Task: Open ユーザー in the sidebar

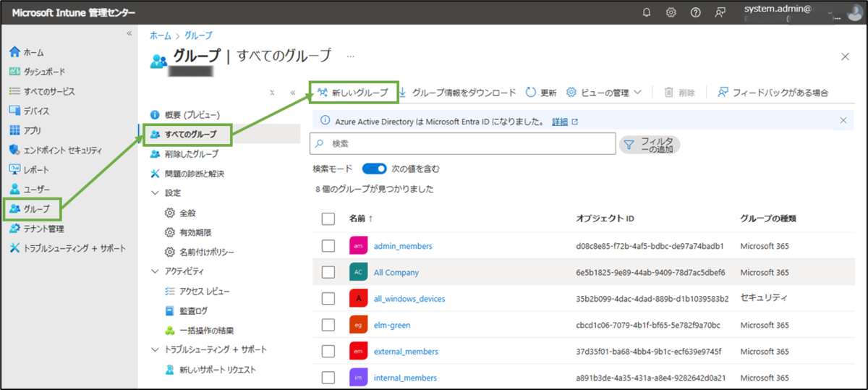Action: click(30, 189)
